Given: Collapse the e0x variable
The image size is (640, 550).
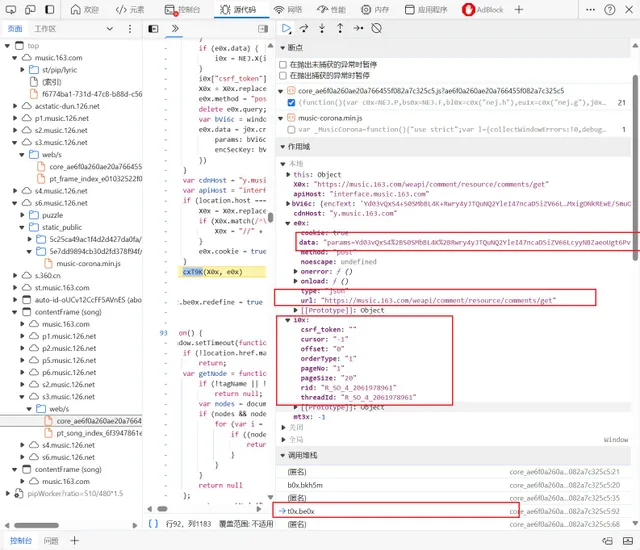Looking at the screenshot, I should pyautogui.click(x=288, y=223).
